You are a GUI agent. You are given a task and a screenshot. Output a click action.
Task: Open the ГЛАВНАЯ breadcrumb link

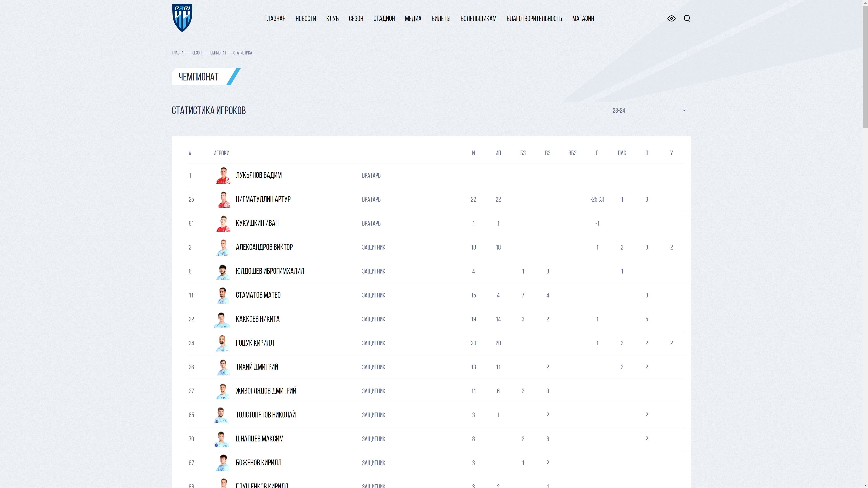point(179,53)
